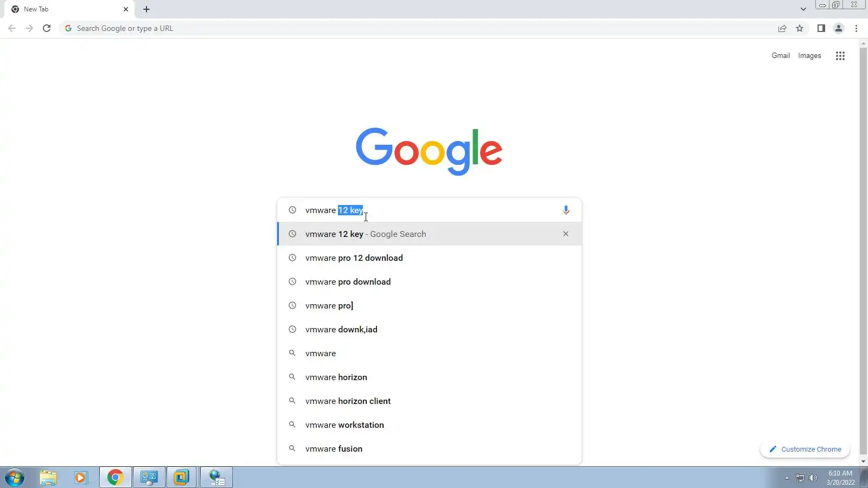Viewport: 868px width, 488px height.
Task: Select the New Tab tab
Action: pyautogui.click(x=69, y=9)
